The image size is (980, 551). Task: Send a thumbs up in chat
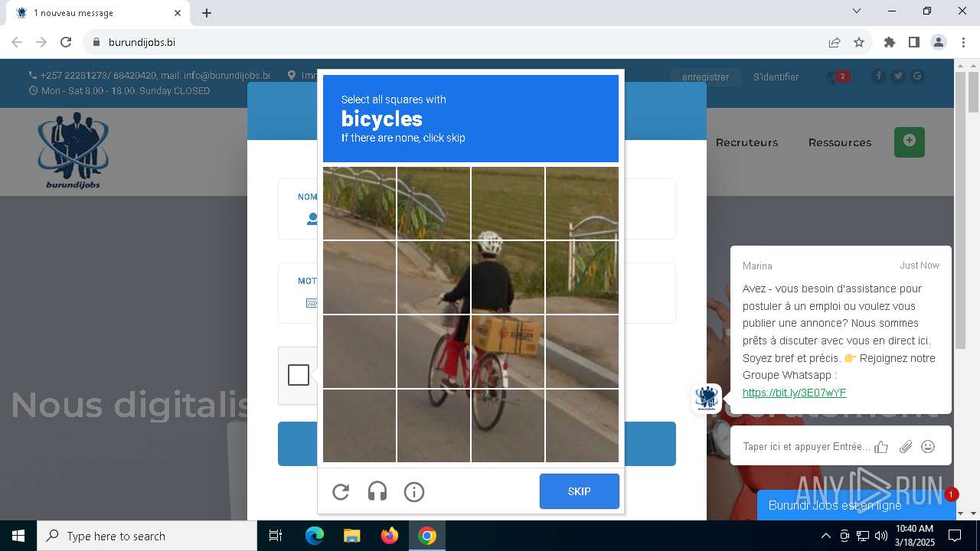pos(881,446)
